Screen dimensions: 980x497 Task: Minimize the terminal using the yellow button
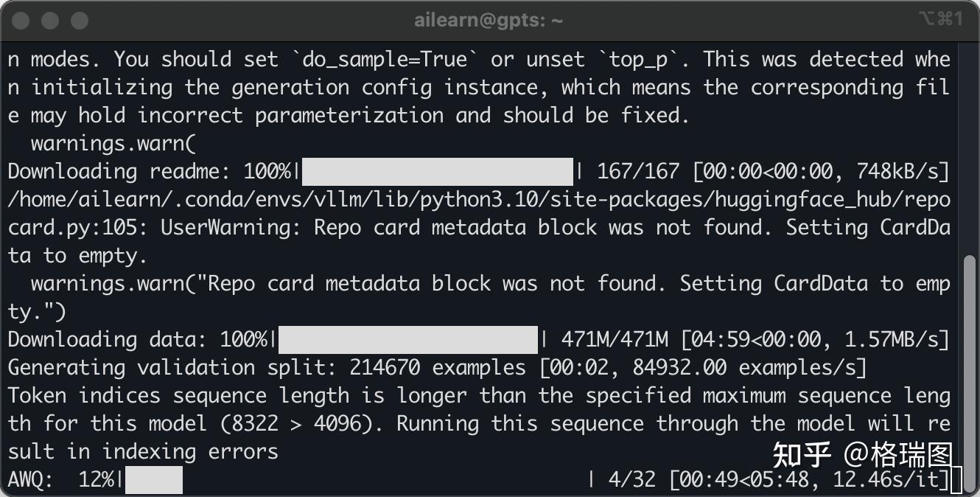coord(50,21)
